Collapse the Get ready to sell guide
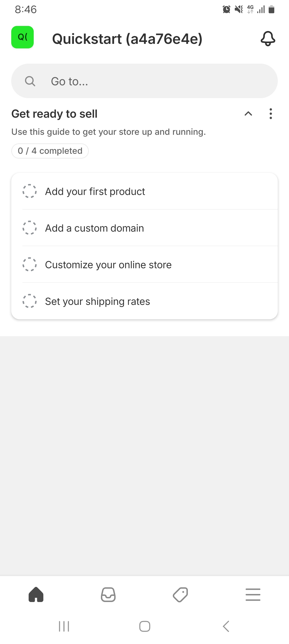This screenshot has width=289, height=644. [248, 114]
